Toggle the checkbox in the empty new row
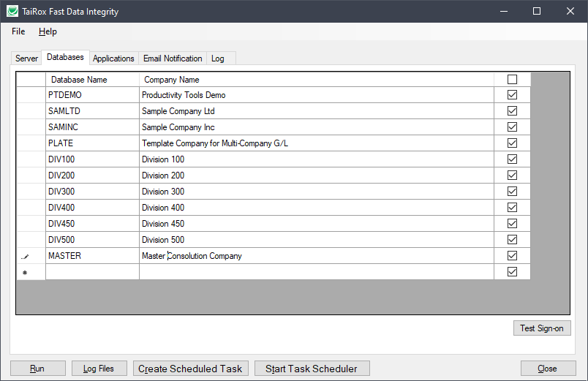588x381 pixels. [512, 272]
